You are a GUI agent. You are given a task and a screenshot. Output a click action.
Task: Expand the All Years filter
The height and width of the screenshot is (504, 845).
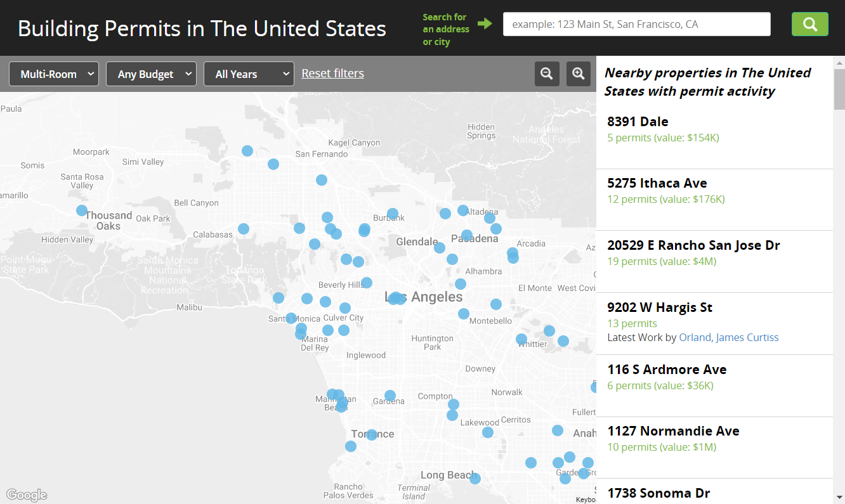[248, 74]
